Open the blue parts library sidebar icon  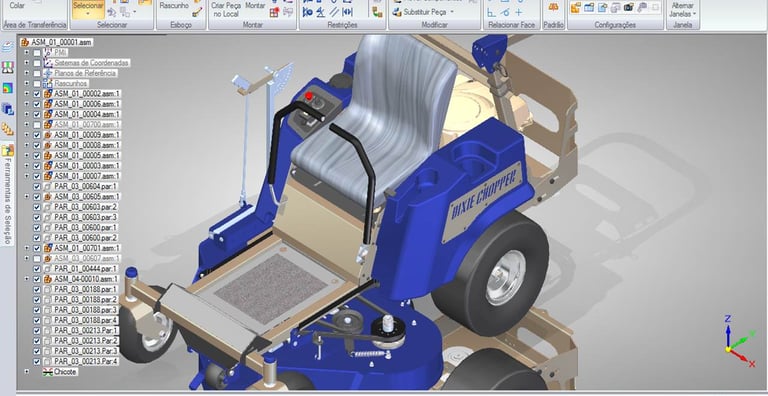point(8,109)
